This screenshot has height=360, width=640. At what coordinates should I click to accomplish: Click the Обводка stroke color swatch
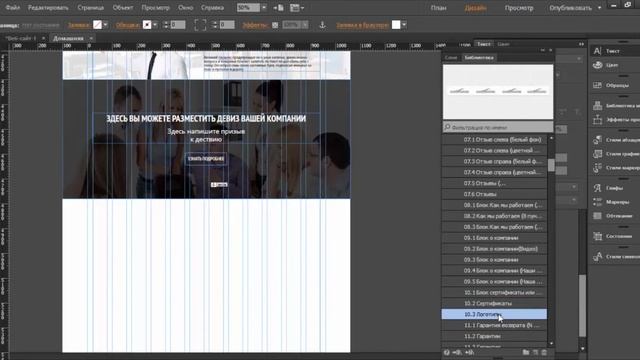(147, 25)
